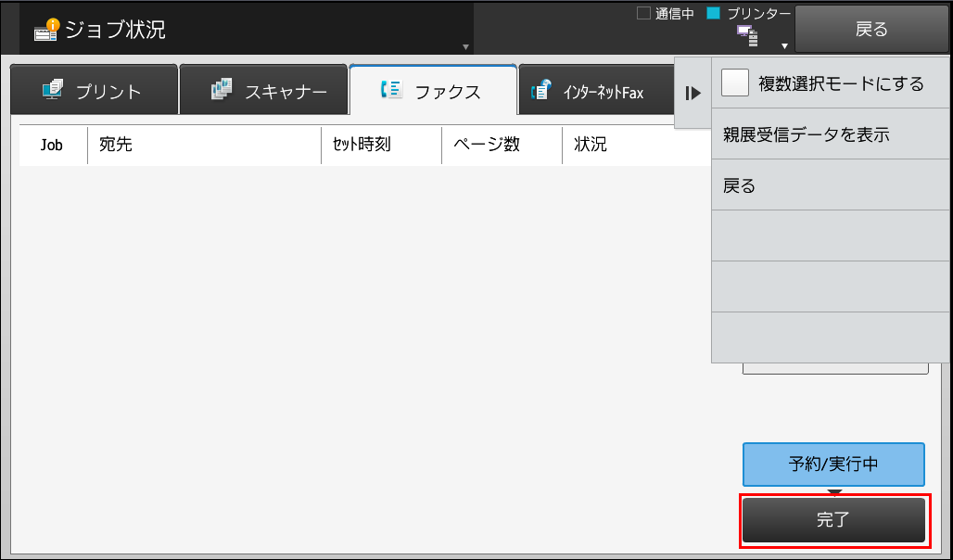Click the 予約/実行中 button
Image resolution: width=953 pixels, height=560 pixels.
point(834,464)
